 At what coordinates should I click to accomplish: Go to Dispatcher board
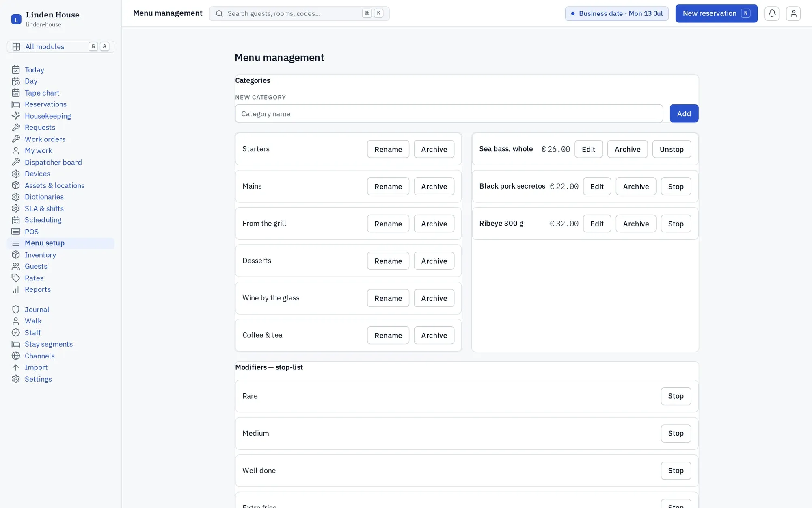point(60,163)
